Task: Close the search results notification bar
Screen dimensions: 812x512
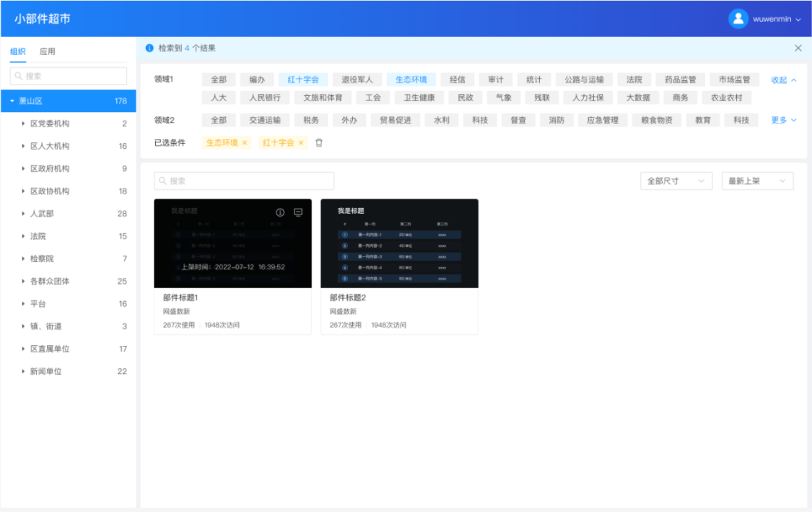Action: (798, 48)
